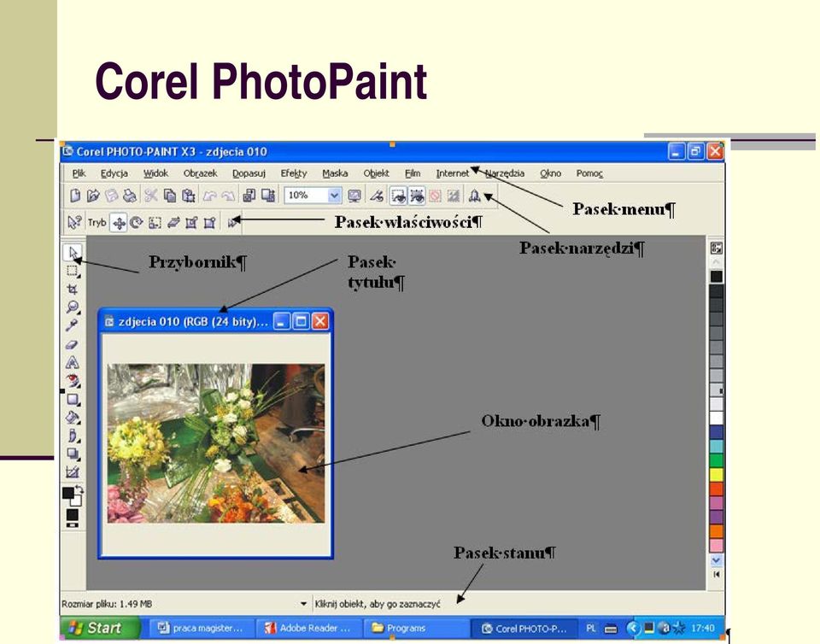Viewport: 820px width, 644px height.
Task: Click the New document icon in toolbar
Action: coord(75,196)
